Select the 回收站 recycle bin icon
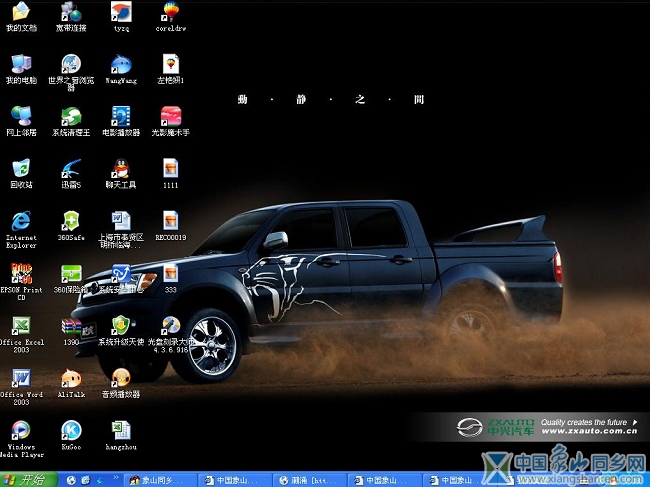The image size is (650, 487). pyautogui.click(x=21, y=168)
